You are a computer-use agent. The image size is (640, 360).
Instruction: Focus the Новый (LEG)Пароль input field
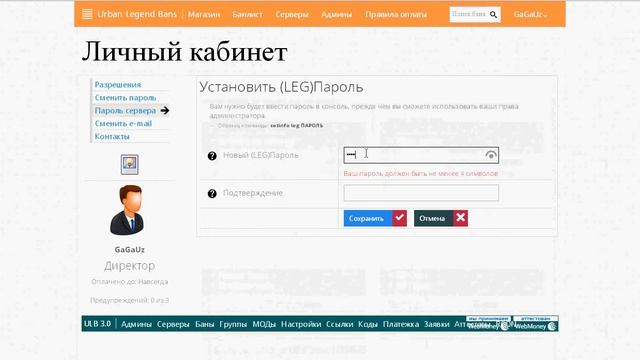421,155
